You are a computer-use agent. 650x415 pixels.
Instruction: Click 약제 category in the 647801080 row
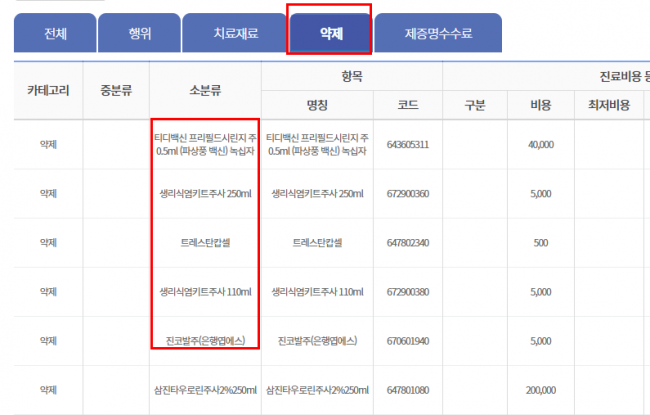[48, 390]
